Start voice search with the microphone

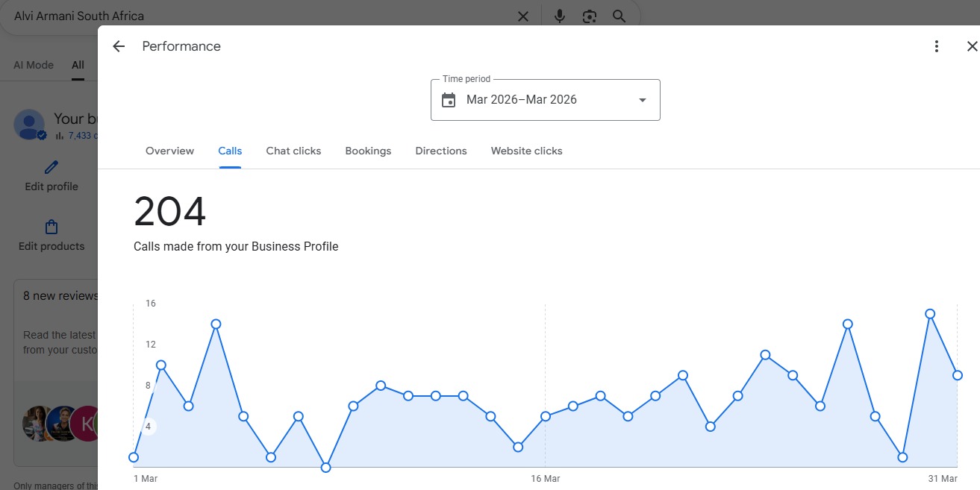click(560, 16)
